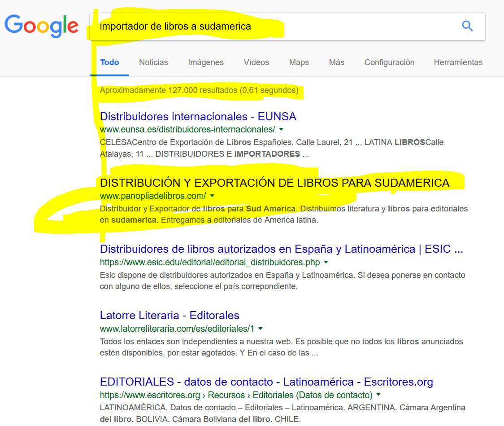Click the esic.edu editorial_distribuidores.php URL text

210,262
